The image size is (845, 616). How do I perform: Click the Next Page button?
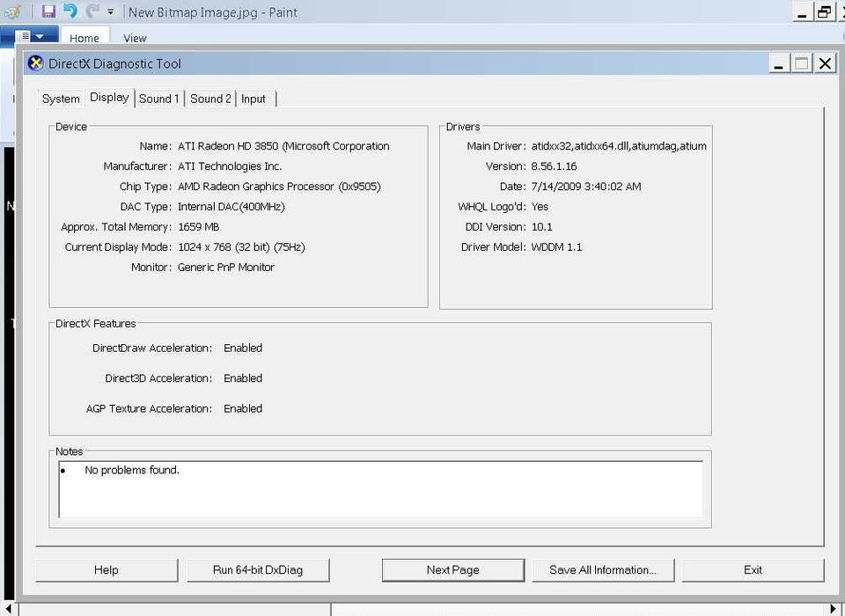[x=452, y=570]
